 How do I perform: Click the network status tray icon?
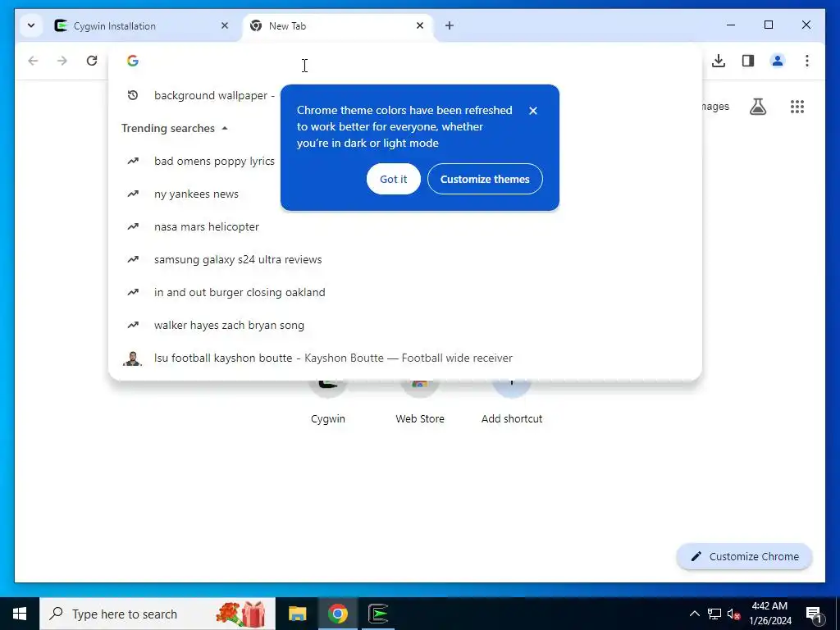point(714,614)
